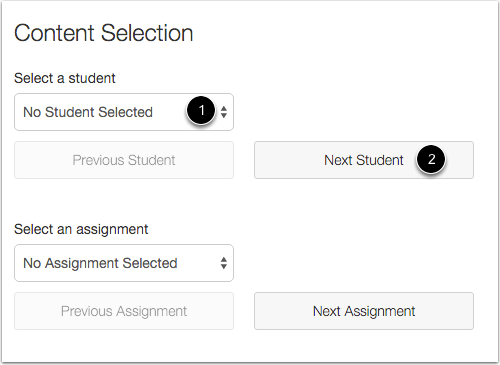Click the up triangle in the assignment selector

pos(224,259)
